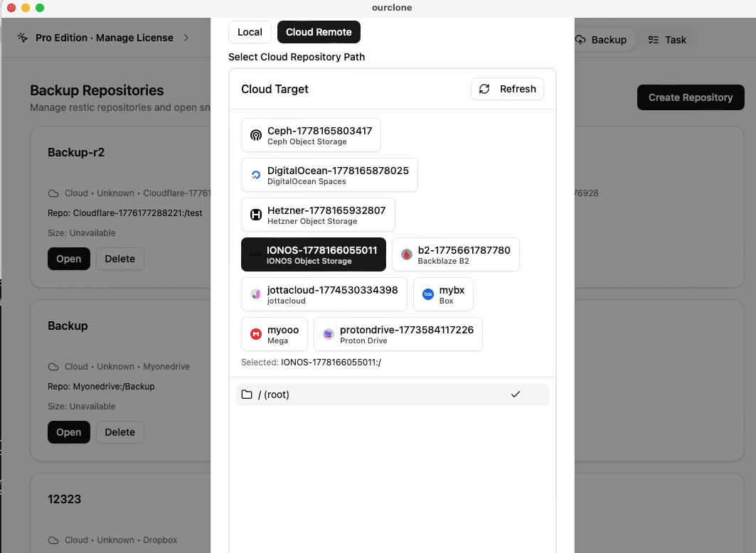Click the checkmark on the root row

[x=516, y=394]
